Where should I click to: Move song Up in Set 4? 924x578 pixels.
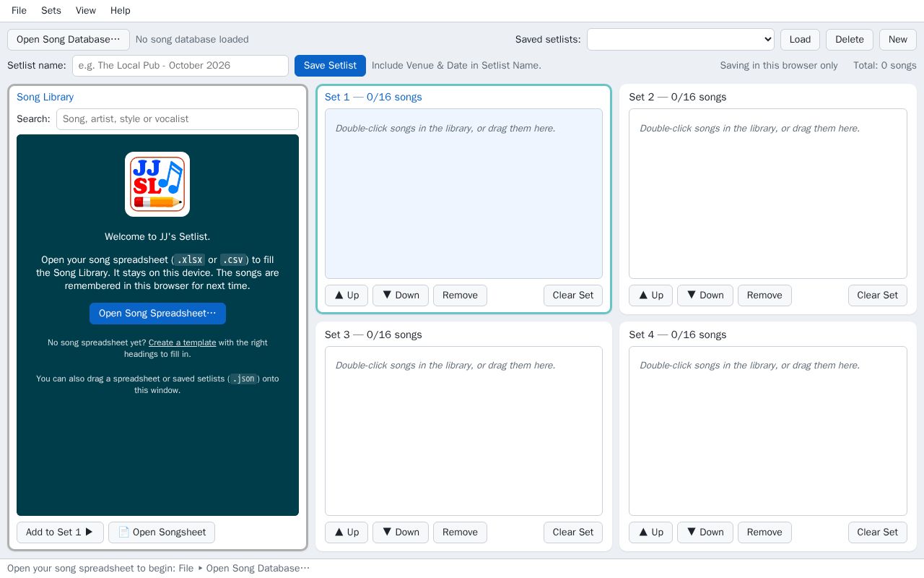pos(650,532)
